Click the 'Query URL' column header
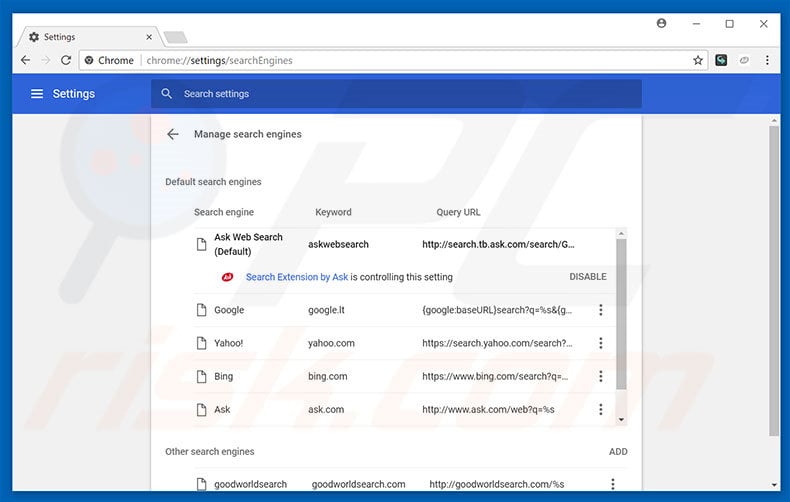The height and width of the screenshot is (502, 790). coord(458,212)
